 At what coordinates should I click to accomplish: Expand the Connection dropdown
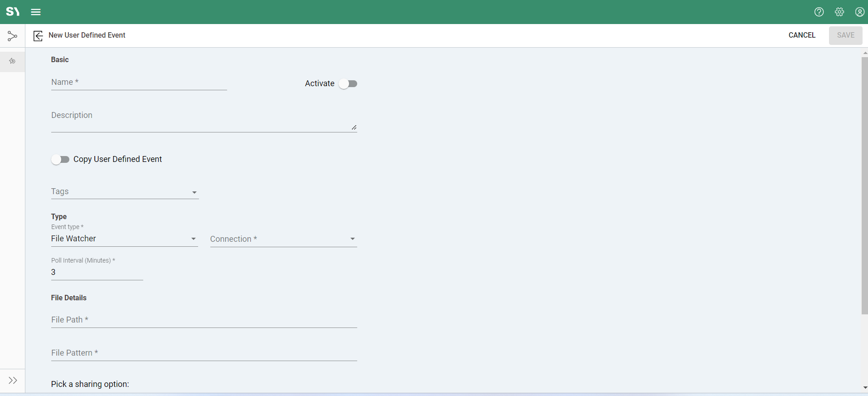283,239
